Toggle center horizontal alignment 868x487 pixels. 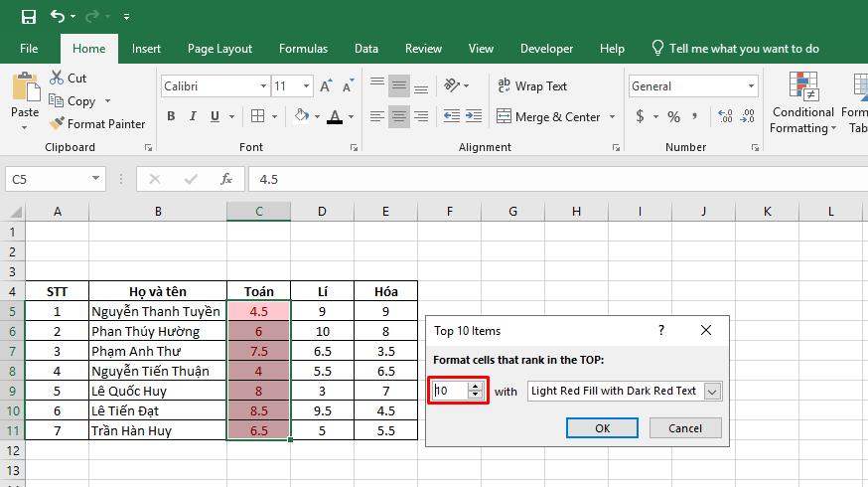pos(399,116)
